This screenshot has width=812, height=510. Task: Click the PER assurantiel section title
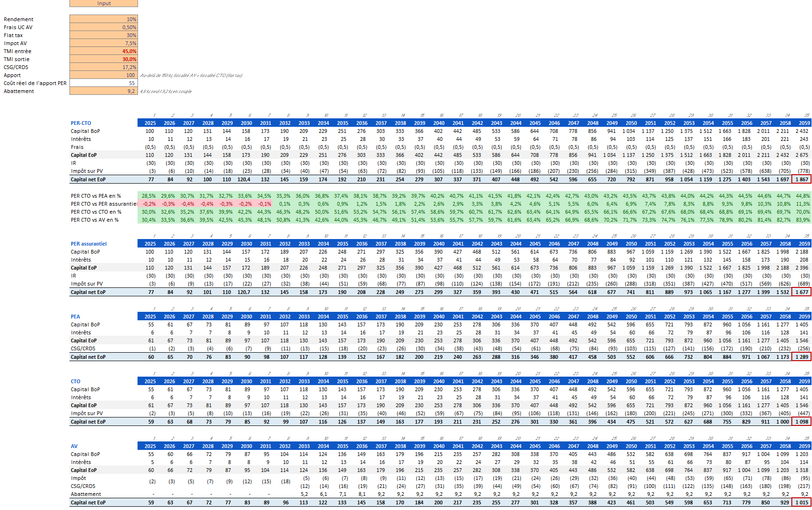pos(89,244)
